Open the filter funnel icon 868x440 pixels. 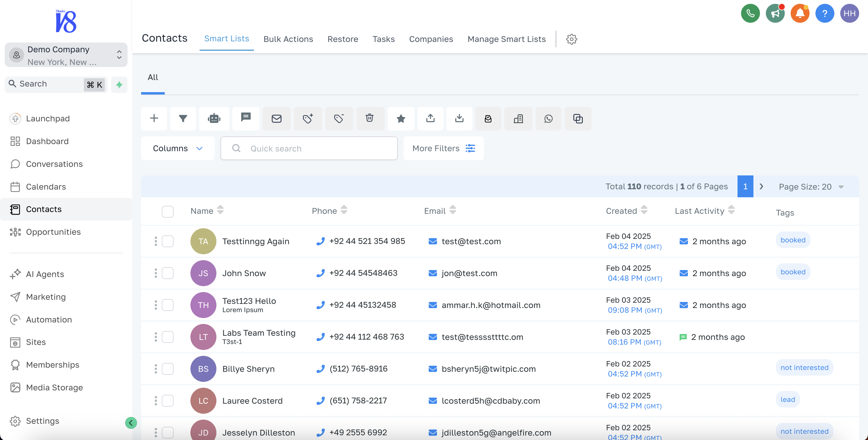click(183, 118)
